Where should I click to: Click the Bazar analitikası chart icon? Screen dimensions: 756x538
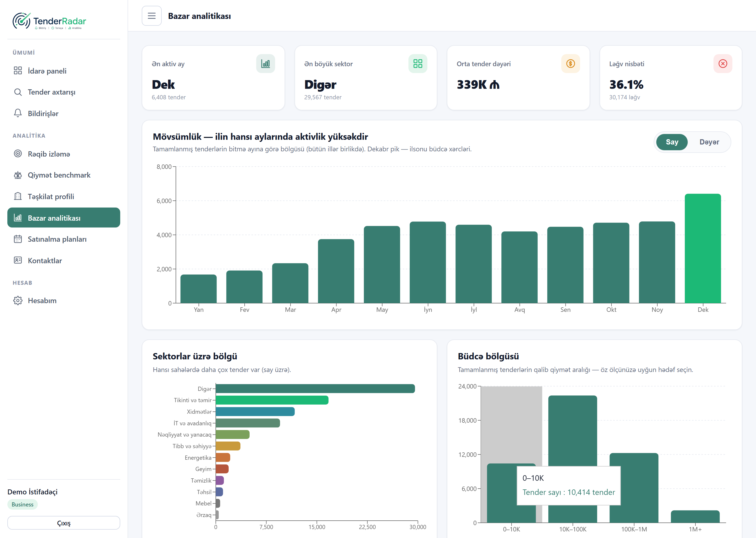tap(18, 218)
